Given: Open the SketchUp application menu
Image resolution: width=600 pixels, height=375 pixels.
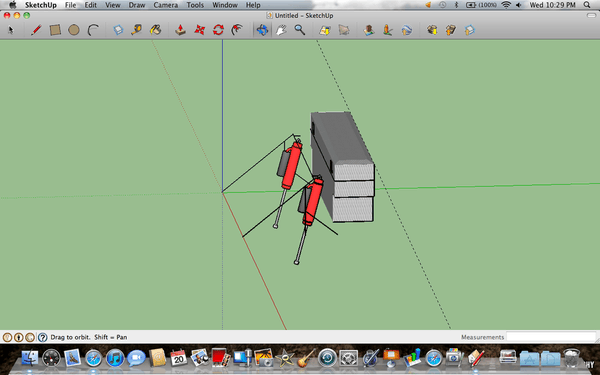Looking at the screenshot, I should (x=41, y=5).
